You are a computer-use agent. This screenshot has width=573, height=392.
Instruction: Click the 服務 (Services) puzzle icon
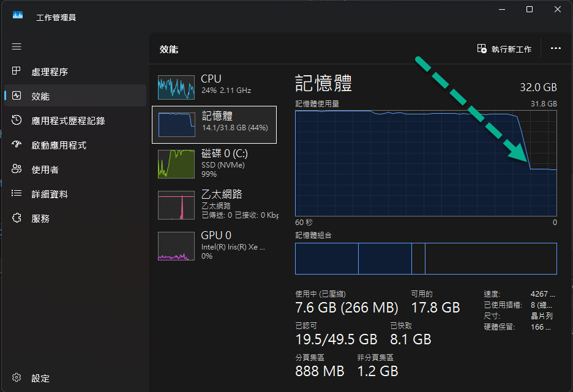point(17,218)
